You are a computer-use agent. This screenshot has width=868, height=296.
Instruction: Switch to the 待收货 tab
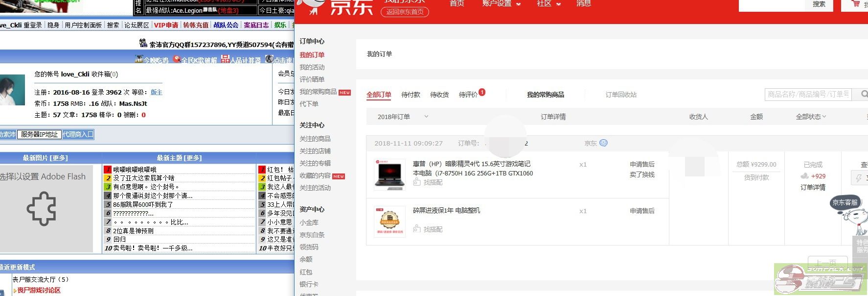click(439, 95)
